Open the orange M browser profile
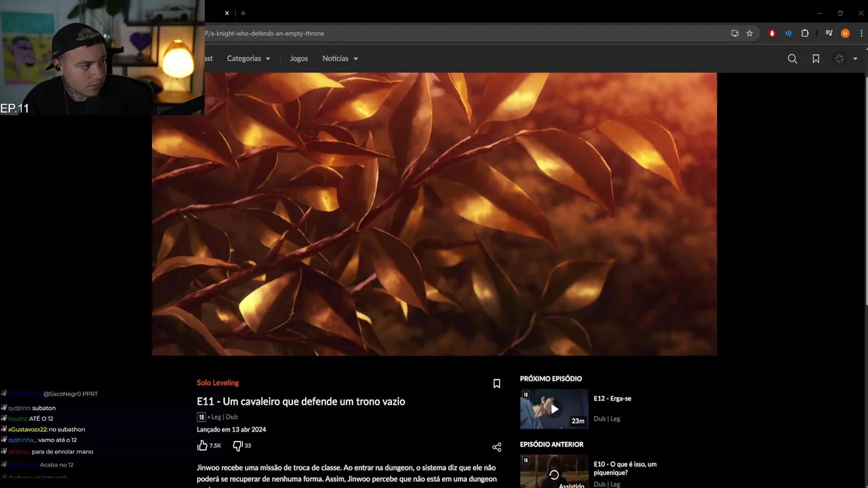 [x=845, y=33]
